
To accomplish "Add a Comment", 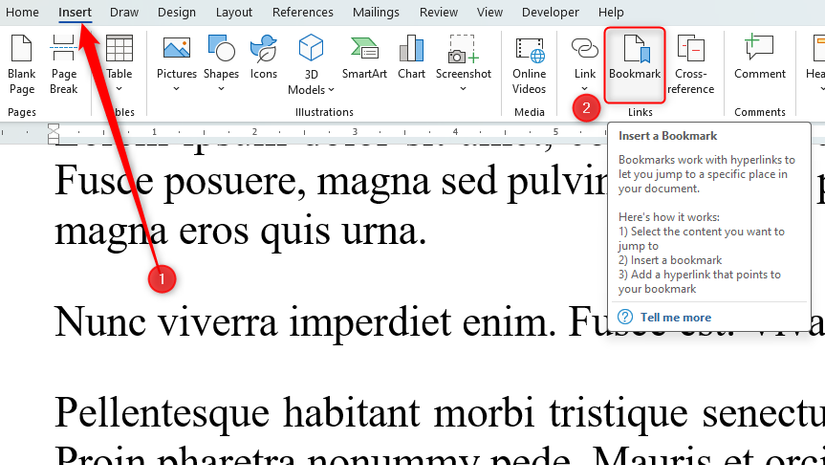I will pos(760,58).
